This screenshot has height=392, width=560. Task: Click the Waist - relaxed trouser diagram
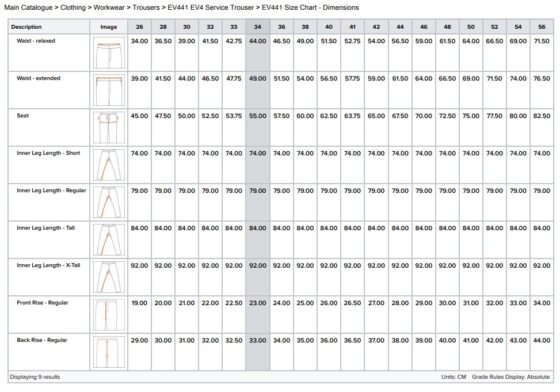tap(109, 53)
